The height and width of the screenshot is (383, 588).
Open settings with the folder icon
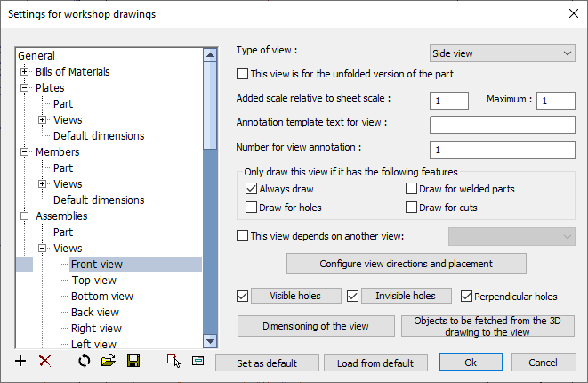(109, 362)
